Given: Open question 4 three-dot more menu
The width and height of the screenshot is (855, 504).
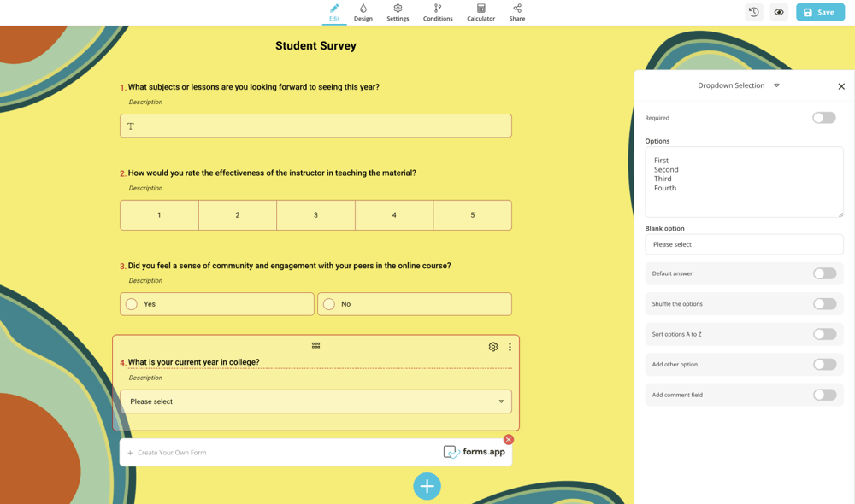Looking at the screenshot, I should click(510, 347).
